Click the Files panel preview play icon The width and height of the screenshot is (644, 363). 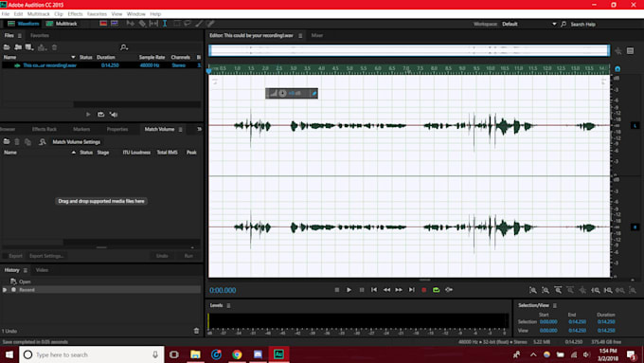tap(88, 115)
